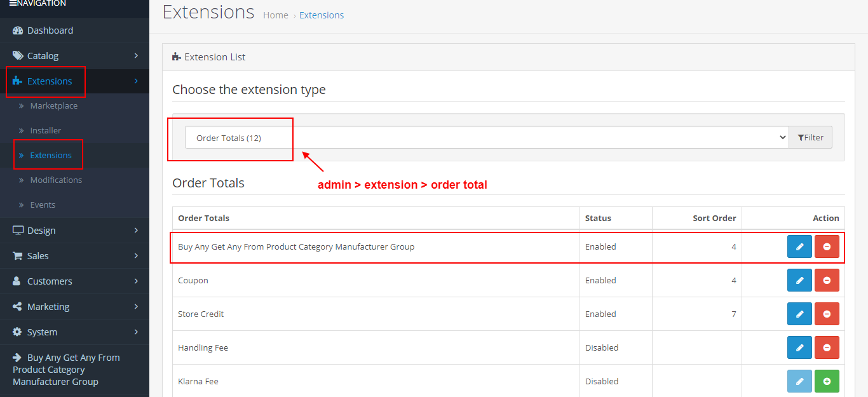Click the Home breadcrumb link
868x397 pixels.
275,15
